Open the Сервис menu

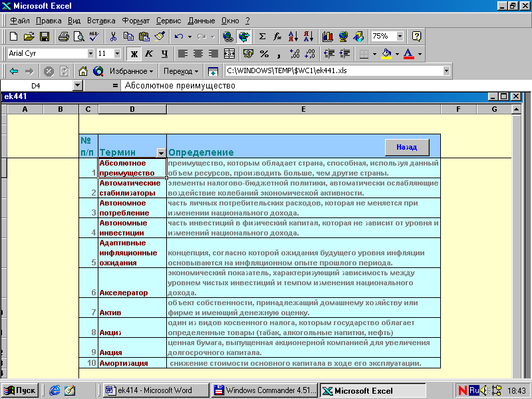[x=169, y=21]
